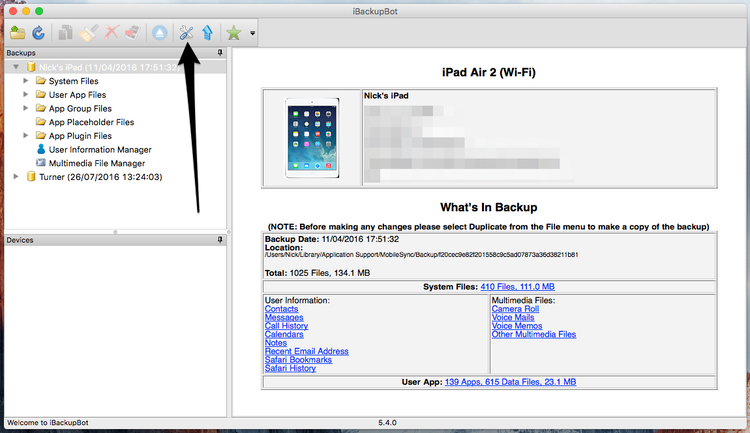The image size is (750, 433).
Task: Collapse the Nick's iPad backup tree
Action: [16, 67]
